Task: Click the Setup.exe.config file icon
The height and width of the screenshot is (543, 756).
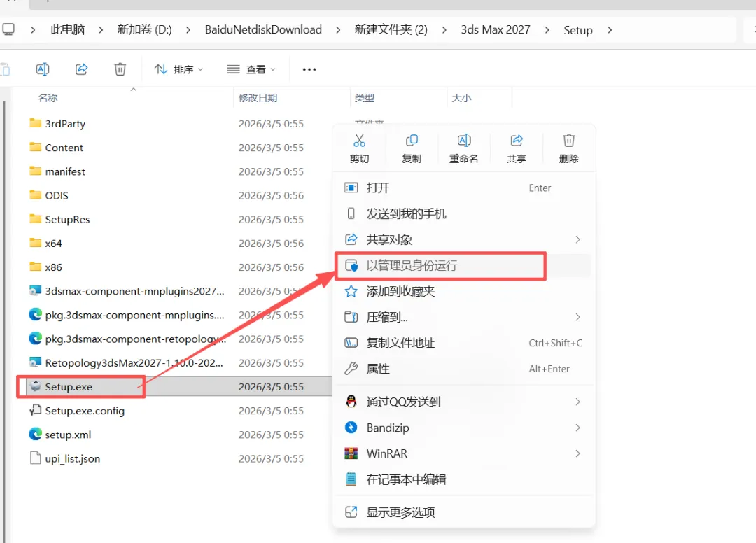Action: 35,411
